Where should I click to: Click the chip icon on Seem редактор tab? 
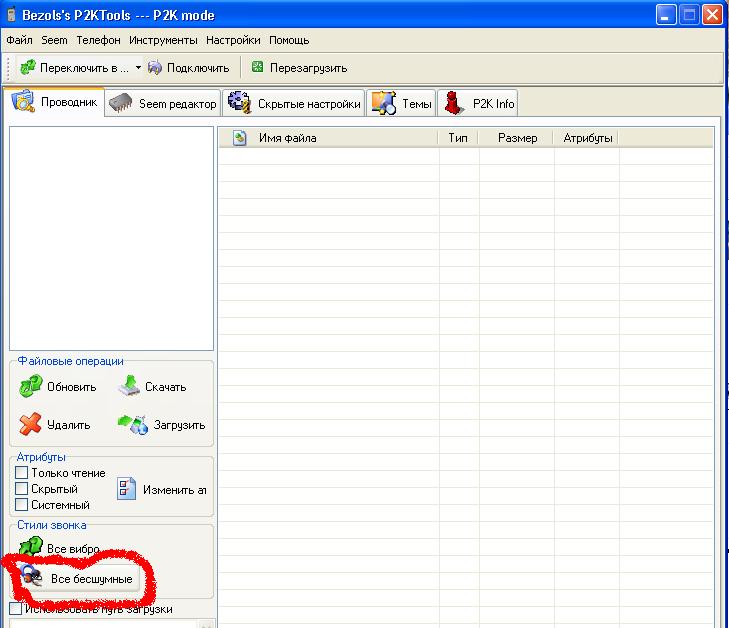click(x=120, y=103)
